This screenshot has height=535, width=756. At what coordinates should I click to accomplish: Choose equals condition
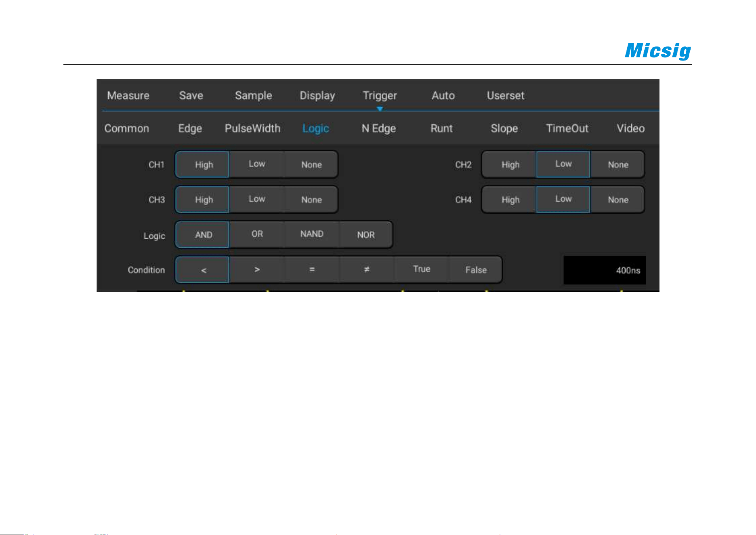point(311,270)
